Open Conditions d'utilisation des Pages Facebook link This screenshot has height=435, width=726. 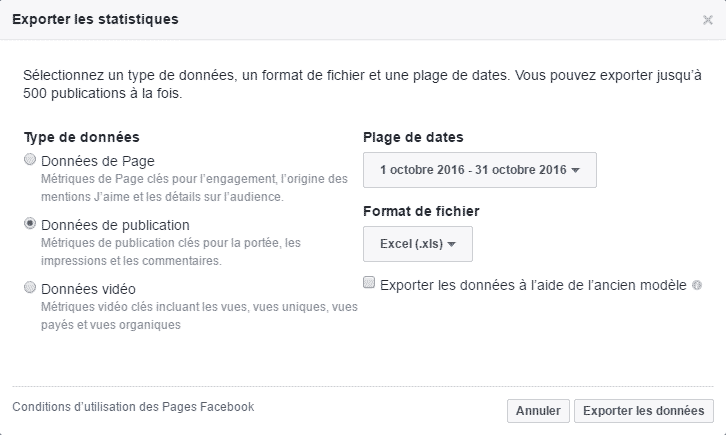pos(133,407)
